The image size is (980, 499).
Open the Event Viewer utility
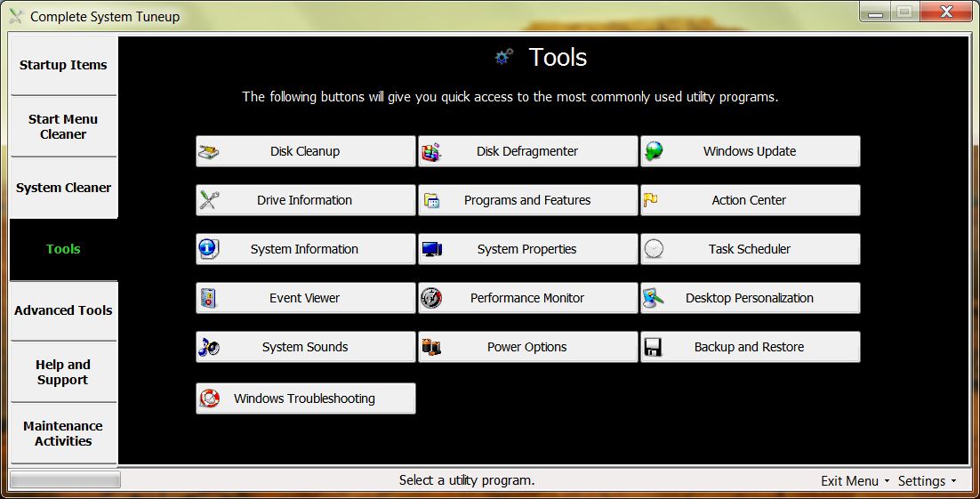pos(305,298)
